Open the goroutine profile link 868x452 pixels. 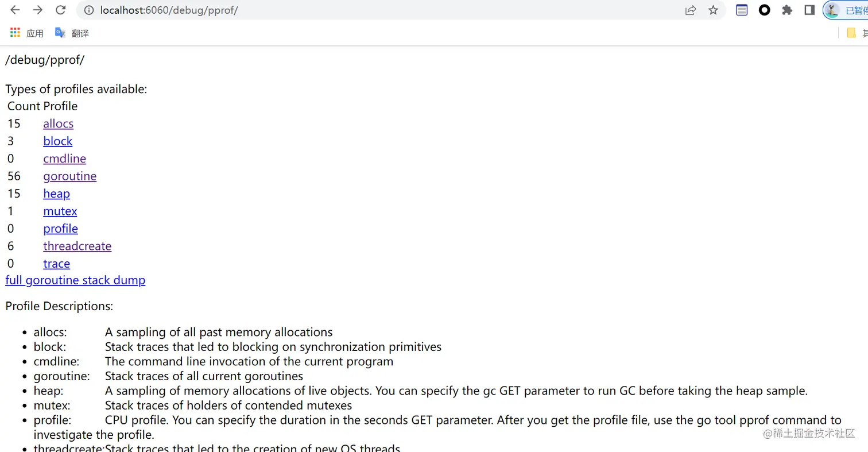[x=69, y=176]
